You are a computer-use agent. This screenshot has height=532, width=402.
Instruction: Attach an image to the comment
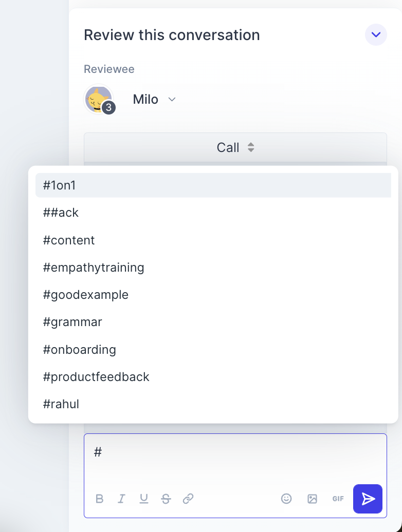[x=312, y=499]
